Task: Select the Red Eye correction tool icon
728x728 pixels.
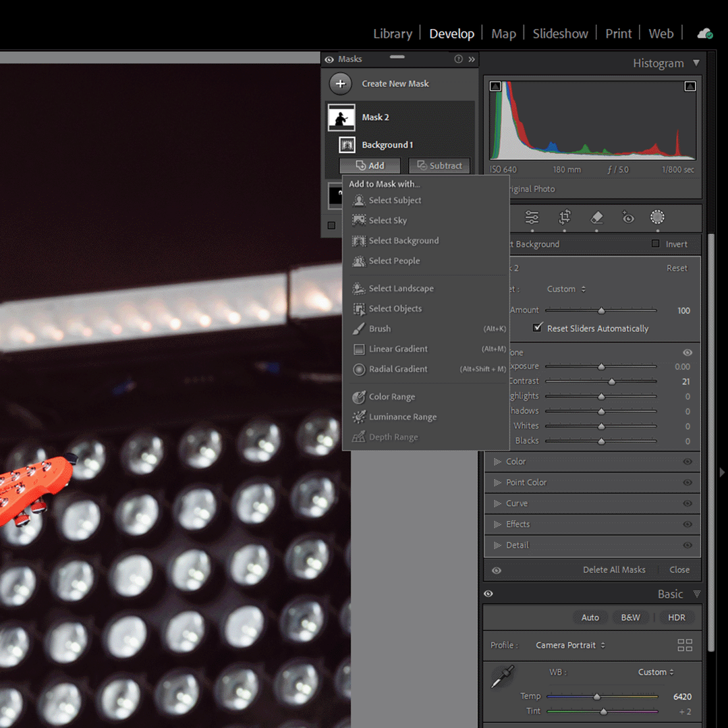Action: 627,217
